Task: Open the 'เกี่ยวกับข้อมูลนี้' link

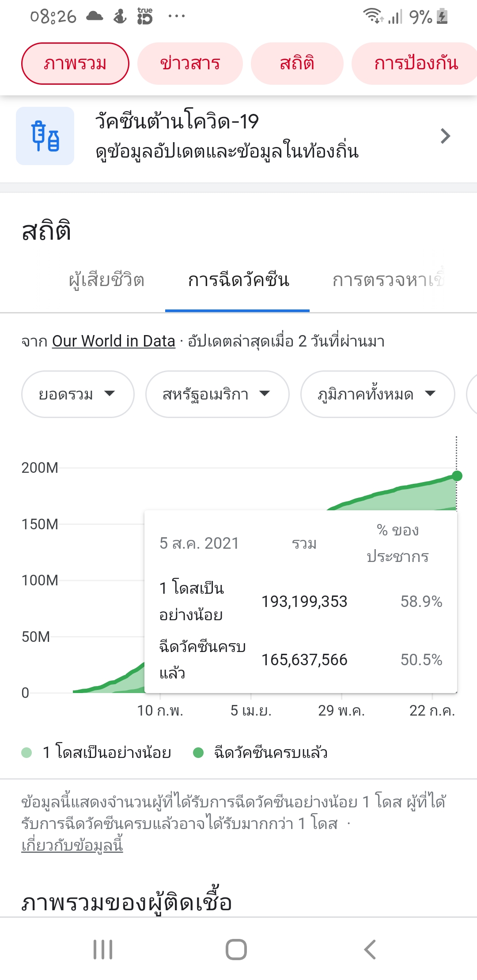Action: [x=72, y=845]
